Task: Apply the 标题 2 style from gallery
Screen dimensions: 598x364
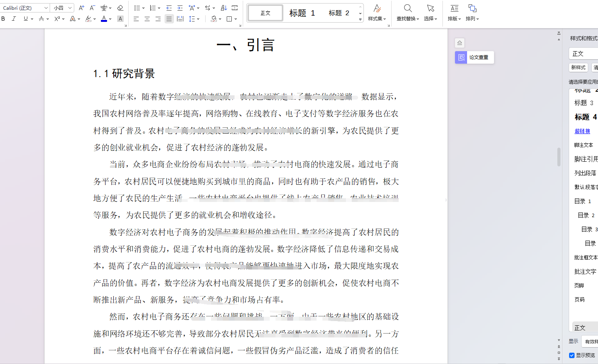Action: pos(339,13)
